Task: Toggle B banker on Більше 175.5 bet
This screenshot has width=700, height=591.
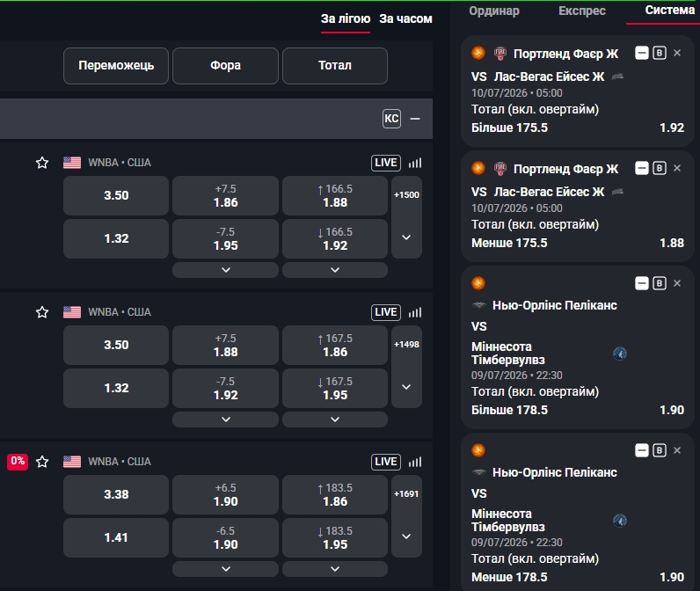Action: coord(660,53)
